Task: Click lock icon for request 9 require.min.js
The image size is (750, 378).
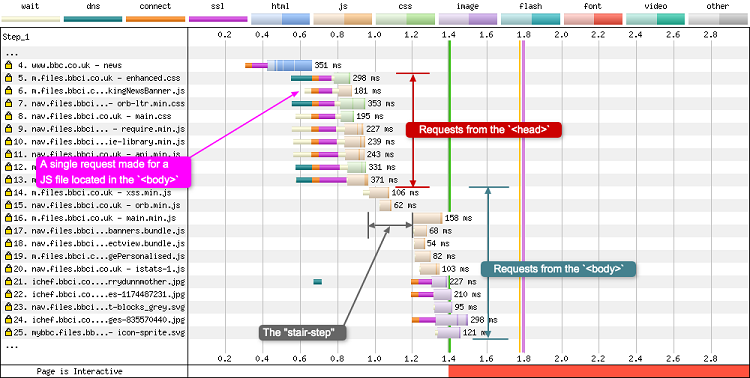Action: (8, 129)
